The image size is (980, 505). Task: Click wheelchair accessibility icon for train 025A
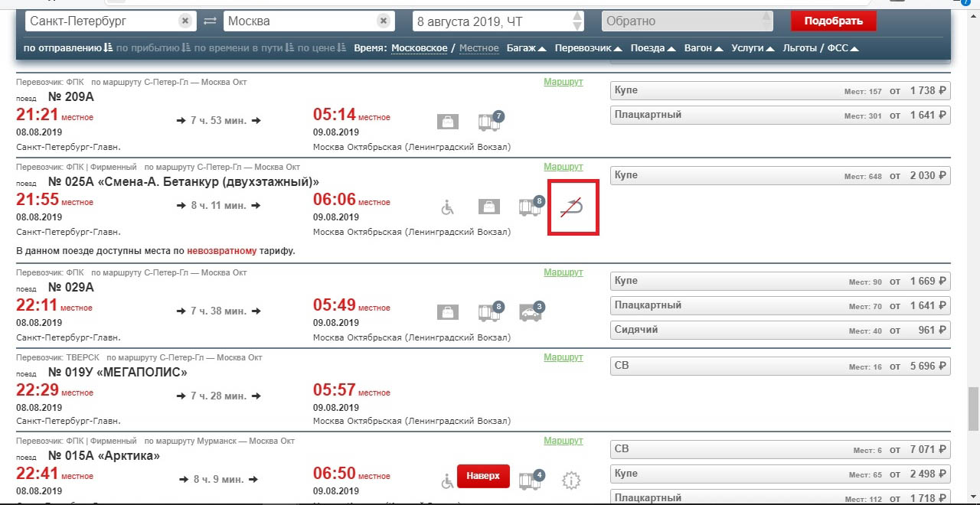pyautogui.click(x=448, y=207)
